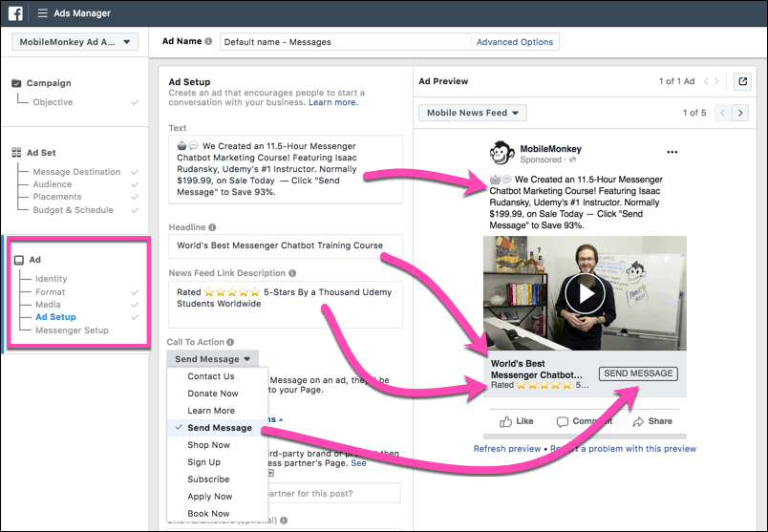Click the Share button label

click(660, 421)
